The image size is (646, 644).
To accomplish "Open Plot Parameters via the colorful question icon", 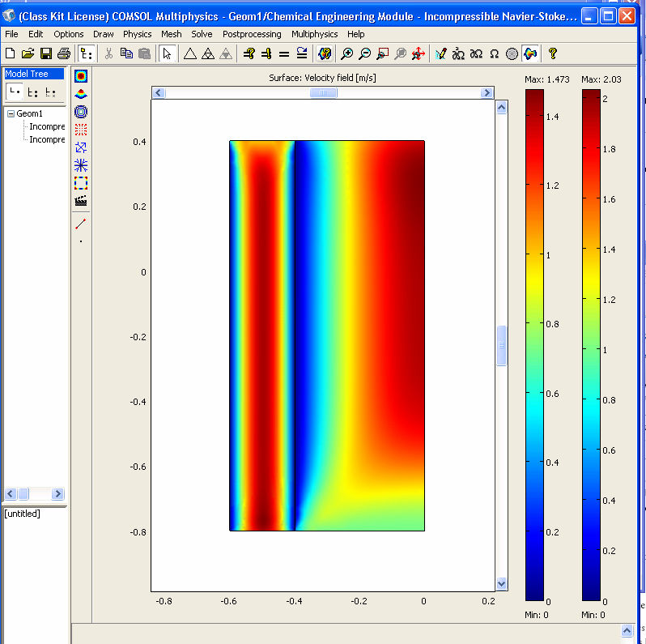I will [325, 53].
